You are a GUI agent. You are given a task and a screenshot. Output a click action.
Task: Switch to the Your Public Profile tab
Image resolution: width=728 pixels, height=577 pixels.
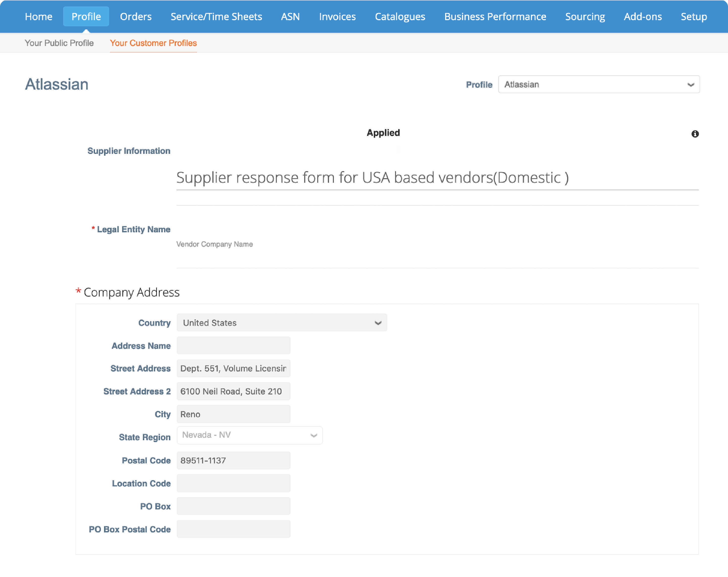tap(59, 43)
